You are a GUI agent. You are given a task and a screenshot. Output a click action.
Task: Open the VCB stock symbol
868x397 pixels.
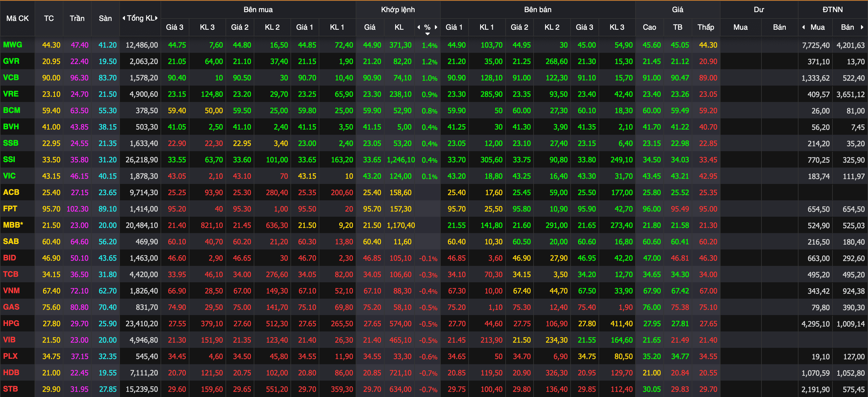point(11,77)
